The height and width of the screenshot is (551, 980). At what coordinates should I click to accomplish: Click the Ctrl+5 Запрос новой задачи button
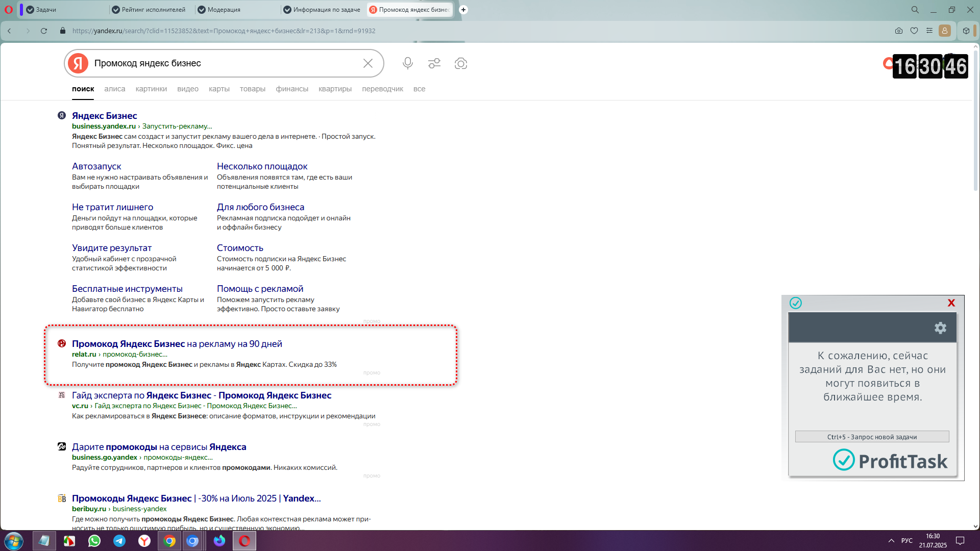[872, 437]
